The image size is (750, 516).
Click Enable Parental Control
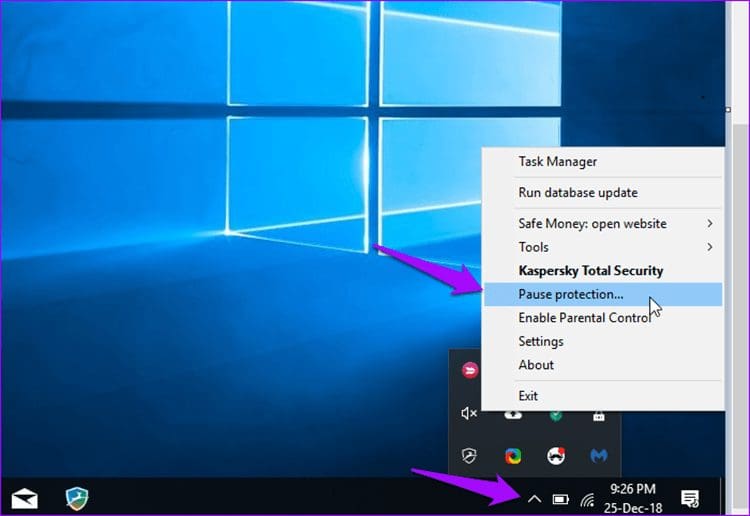[x=603, y=318]
